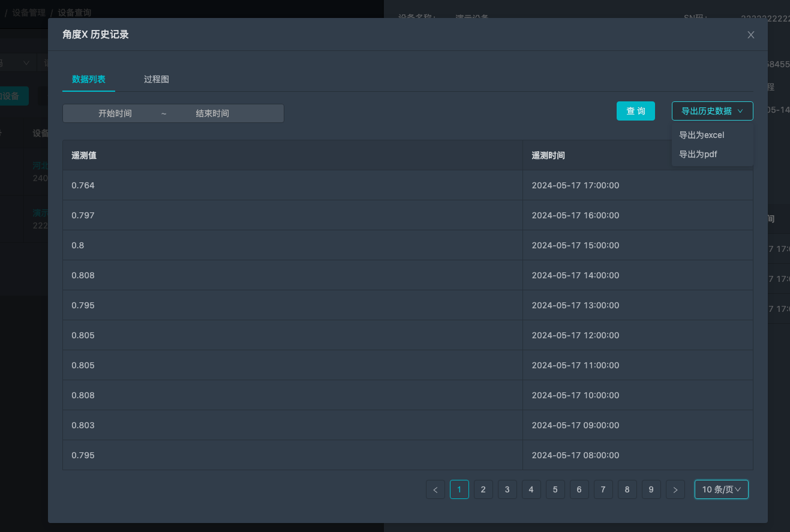Click the 遥测时间 column header
The height and width of the screenshot is (532, 790).
tap(548, 155)
